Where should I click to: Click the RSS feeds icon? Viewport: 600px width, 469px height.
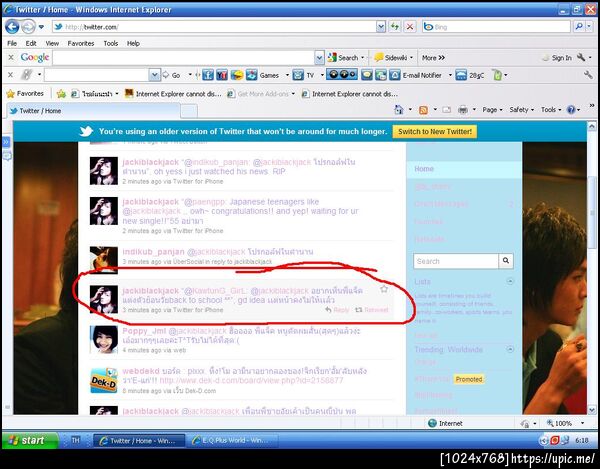pos(423,110)
